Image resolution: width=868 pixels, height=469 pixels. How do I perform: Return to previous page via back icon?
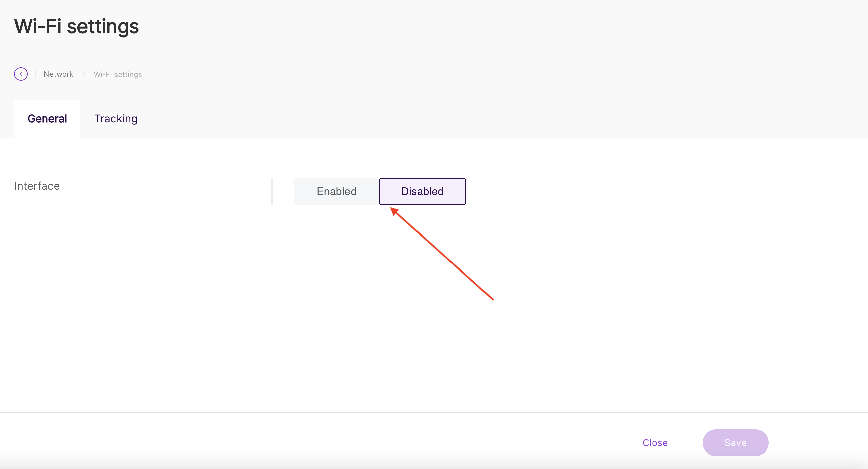21,74
